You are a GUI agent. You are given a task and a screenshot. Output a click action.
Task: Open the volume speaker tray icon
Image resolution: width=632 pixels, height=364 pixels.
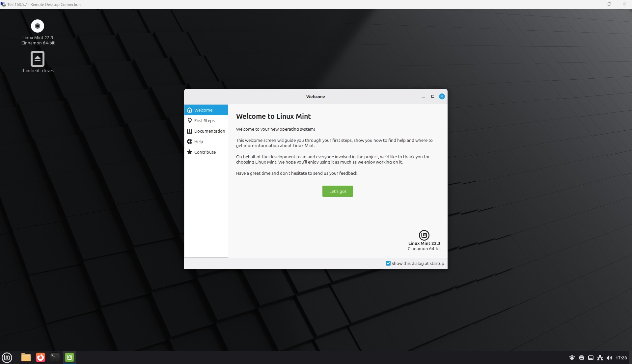click(x=609, y=358)
